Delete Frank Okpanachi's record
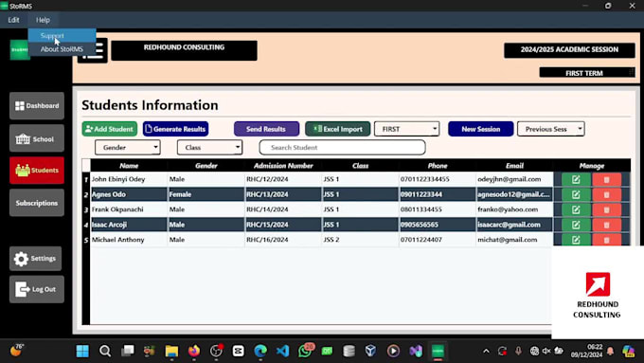 (x=607, y=209)
